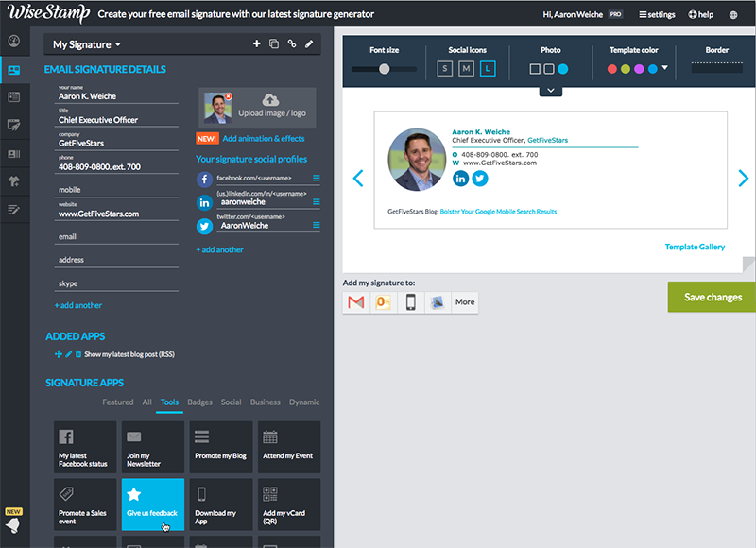Viewport: 756px width, 548px height.
Task: Pick the olive green template color
Action: pyautogui.click(x=626, y=69)
